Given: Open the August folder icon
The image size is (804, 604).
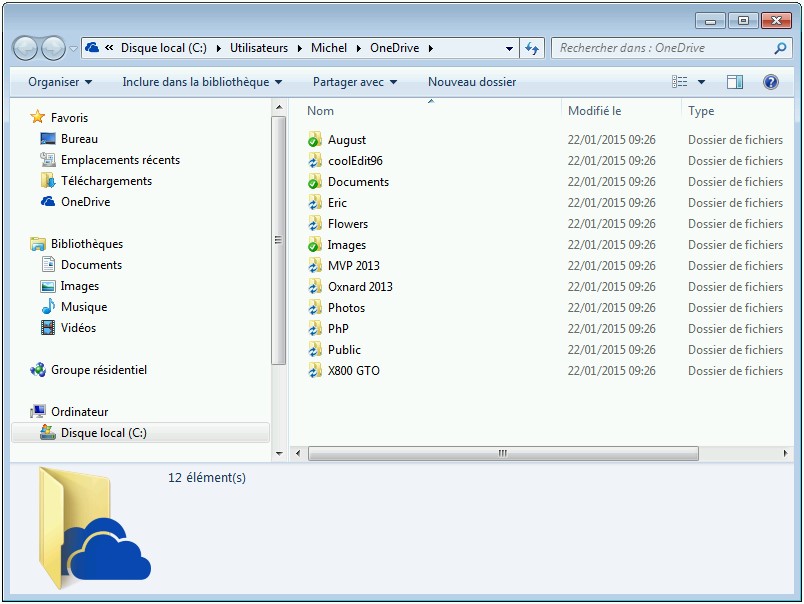Looking at the screenshot, I should point(314,140).
